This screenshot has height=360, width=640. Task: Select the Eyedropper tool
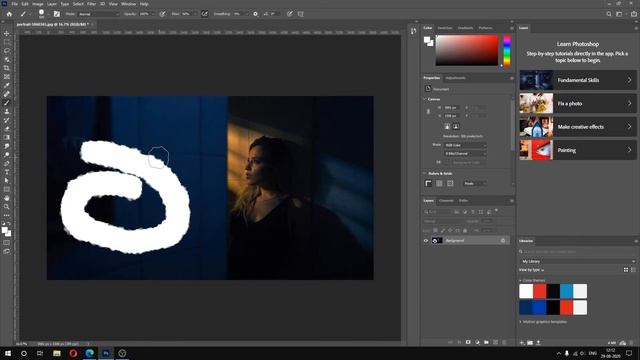tap(7, 85)
